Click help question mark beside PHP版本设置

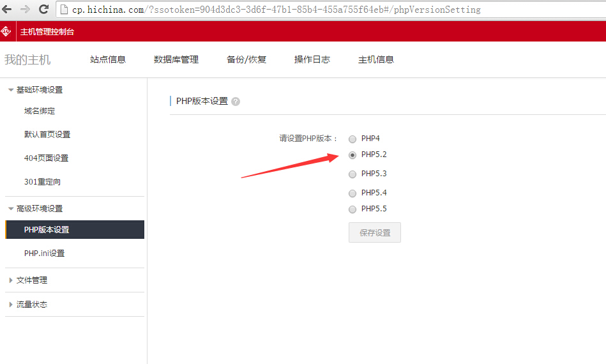[x=236, y=102]
